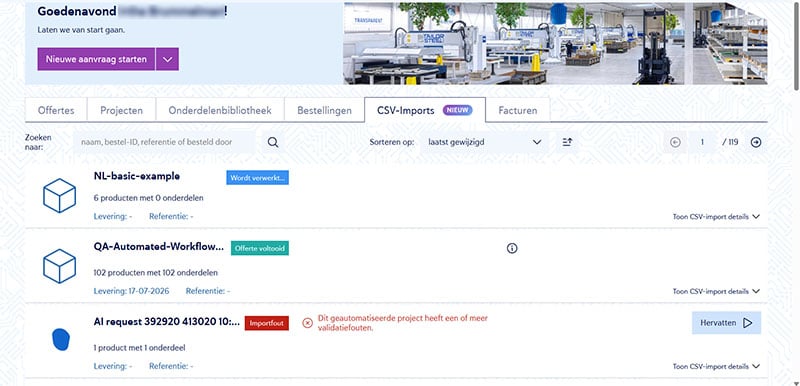800x386 pixels.
Task: Open dropdown arrow next to Nieuwe aanvraag starten
Action: tap(167, 59)
